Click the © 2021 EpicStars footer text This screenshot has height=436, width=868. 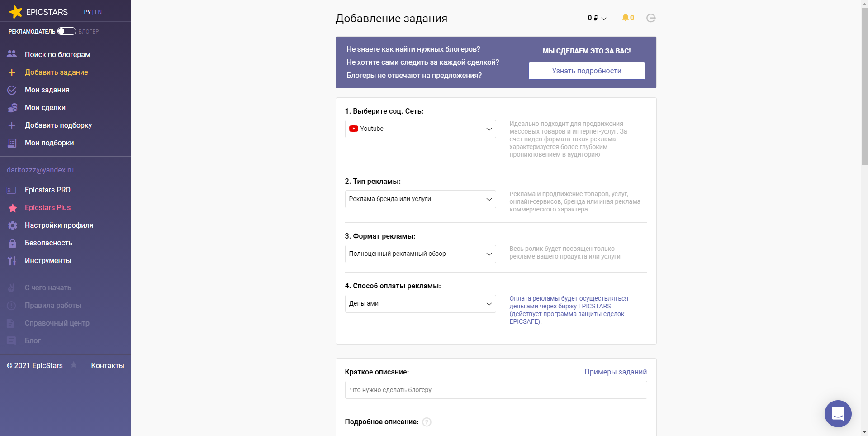[35, 365]
